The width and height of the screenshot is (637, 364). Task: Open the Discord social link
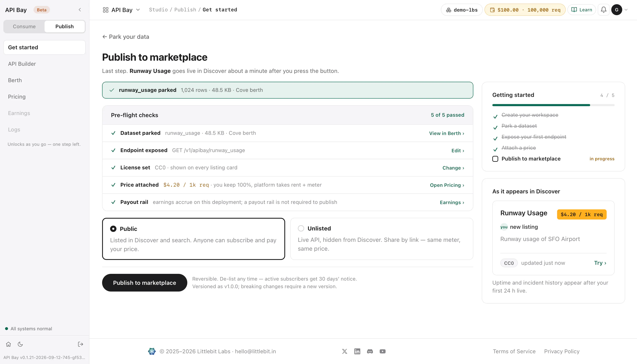[x=370, y=351]
